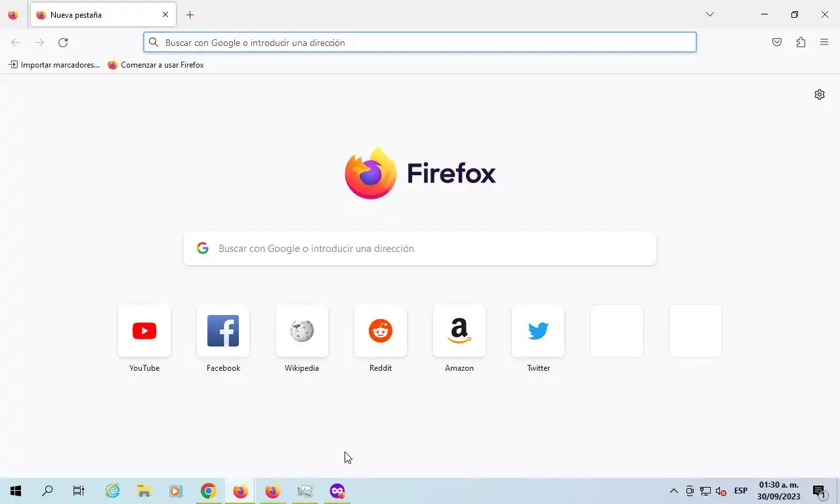Open the purple masked taskbar app
Image resolution: width=840 pixels, height=504 pixels.
click(337, 491)
